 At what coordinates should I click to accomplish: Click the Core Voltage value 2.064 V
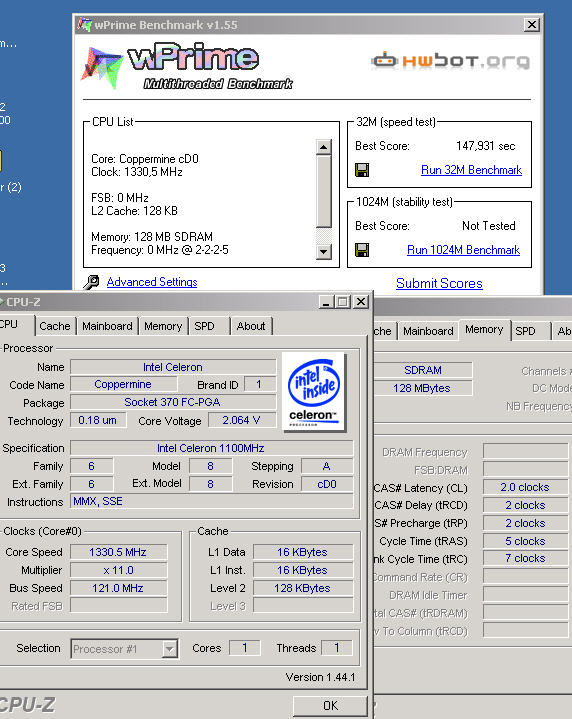tap(242, 420)
